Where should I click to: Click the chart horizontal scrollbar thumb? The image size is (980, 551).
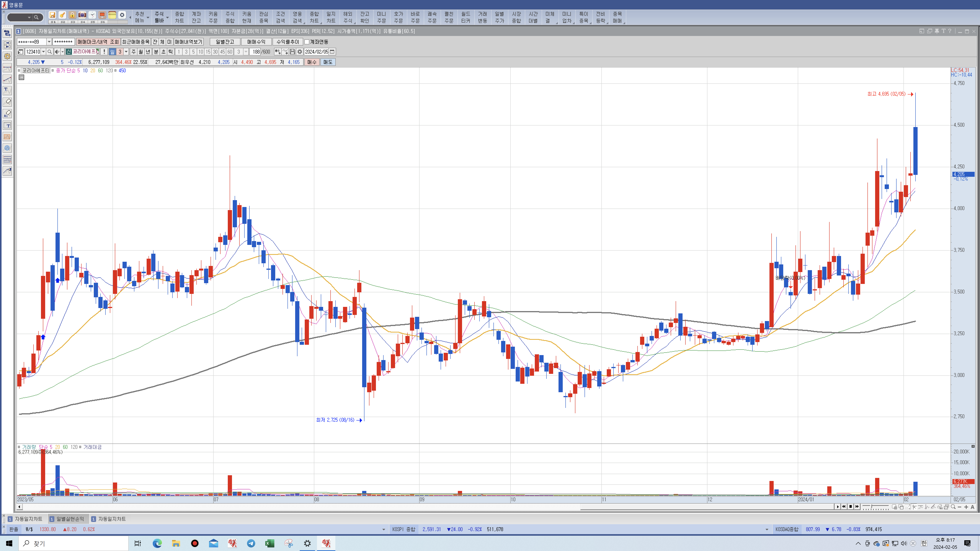click(x=707, y=507)
